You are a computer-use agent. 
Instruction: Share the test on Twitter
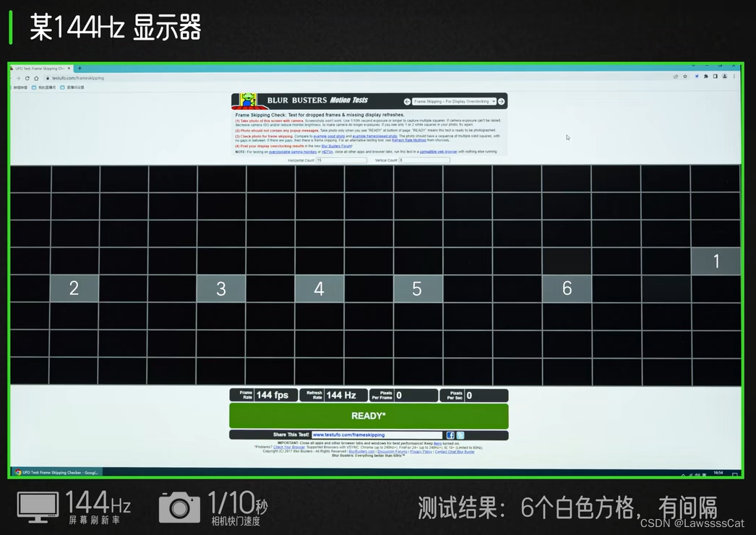pyautogui.click(x=460, y=435)
